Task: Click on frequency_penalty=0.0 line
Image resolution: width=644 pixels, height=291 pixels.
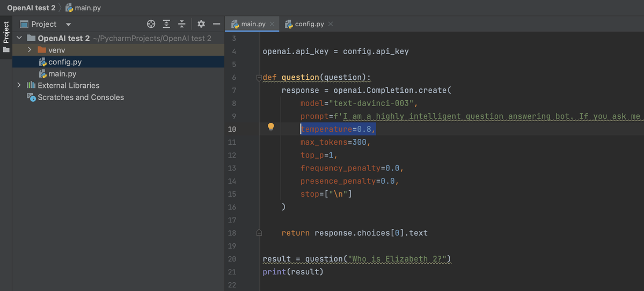Action: (352, 168)
